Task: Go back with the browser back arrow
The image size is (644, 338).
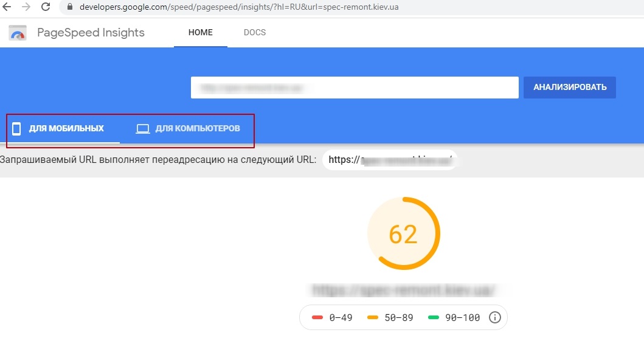Action: 7,7
